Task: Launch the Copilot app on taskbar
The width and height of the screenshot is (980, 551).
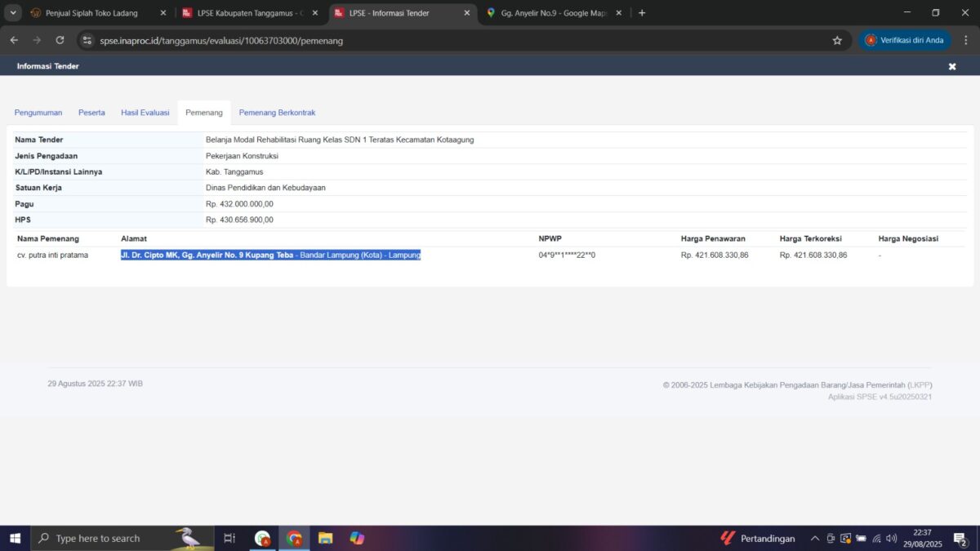Action: [357, 538]
